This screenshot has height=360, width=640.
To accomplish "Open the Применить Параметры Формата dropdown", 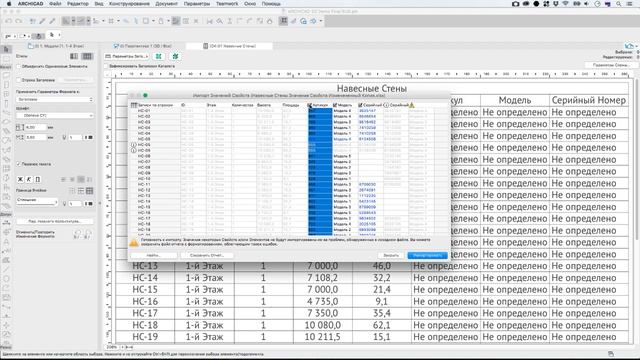I will click(55, 99).
